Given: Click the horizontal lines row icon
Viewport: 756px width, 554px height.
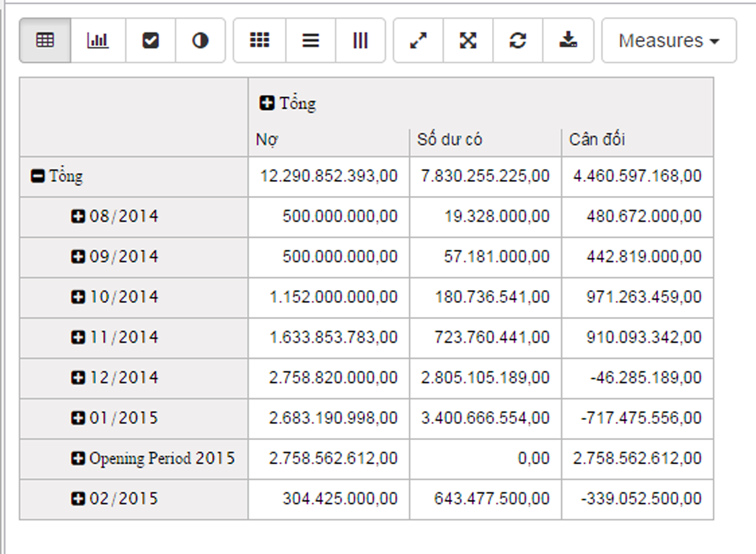Looking at the screenshot, I should 310,40.
